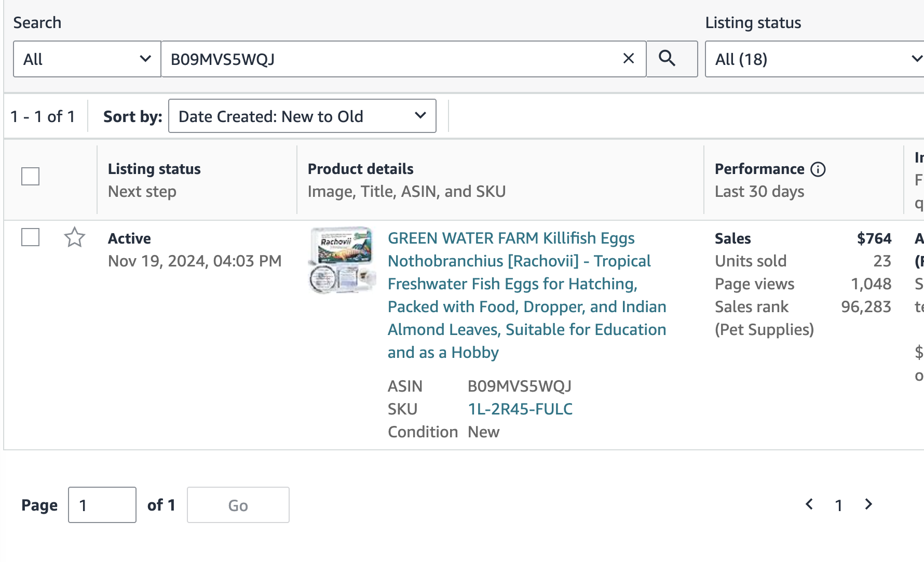The image size is (924, 562).
Task: Open the GREEN WATER FARM Killifish Eggs title link
Action: click(x=527, y=295)
